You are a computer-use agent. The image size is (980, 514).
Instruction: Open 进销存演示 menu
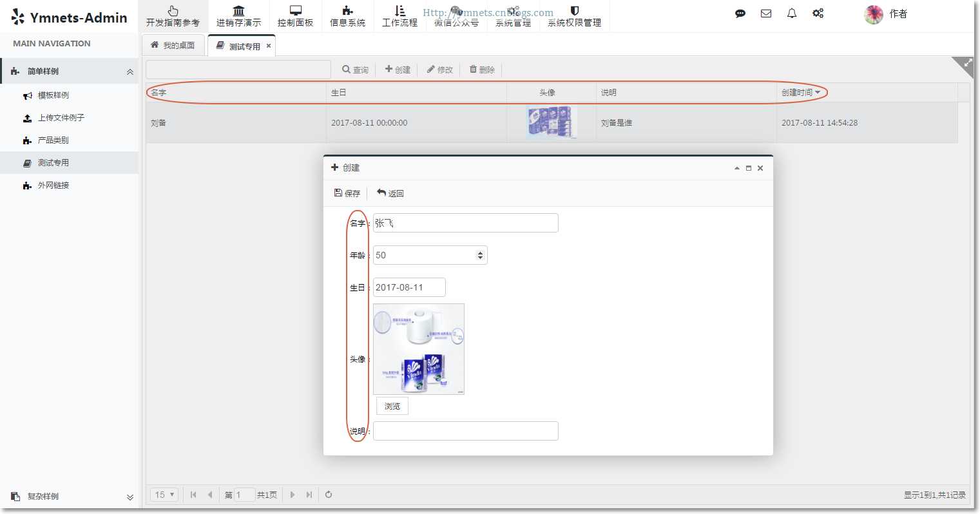[238, 17]
